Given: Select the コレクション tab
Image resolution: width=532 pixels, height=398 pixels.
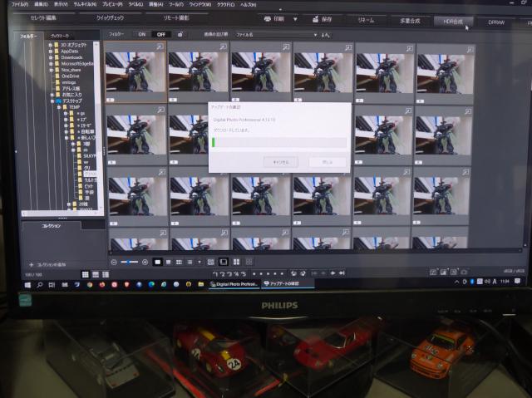Looking at the screenshot, I should click(52, 226).
